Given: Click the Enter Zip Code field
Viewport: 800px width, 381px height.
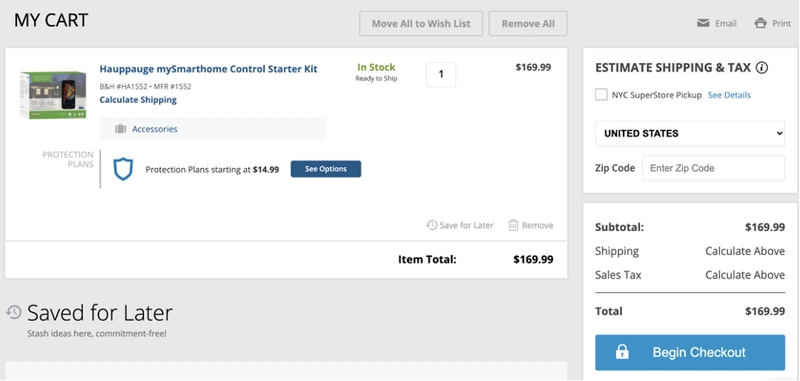Looking at the screenshot, I should [713, 168].
